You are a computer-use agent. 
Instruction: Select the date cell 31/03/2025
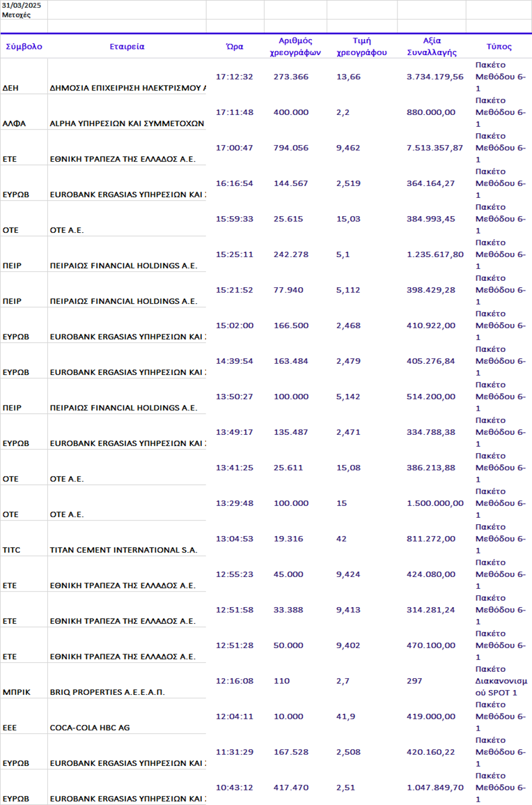pyautogui.click(x=22, y=5)
